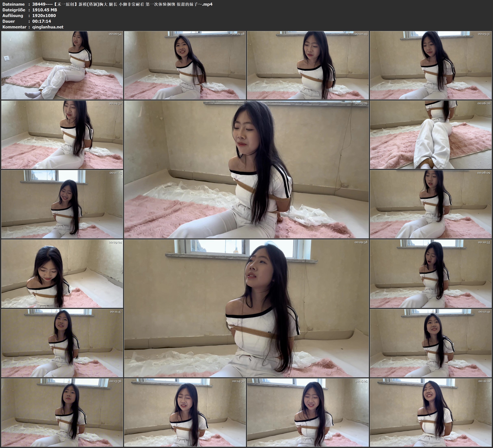Open the large thumbnail timestamped 00:05:26

[246, 169]
